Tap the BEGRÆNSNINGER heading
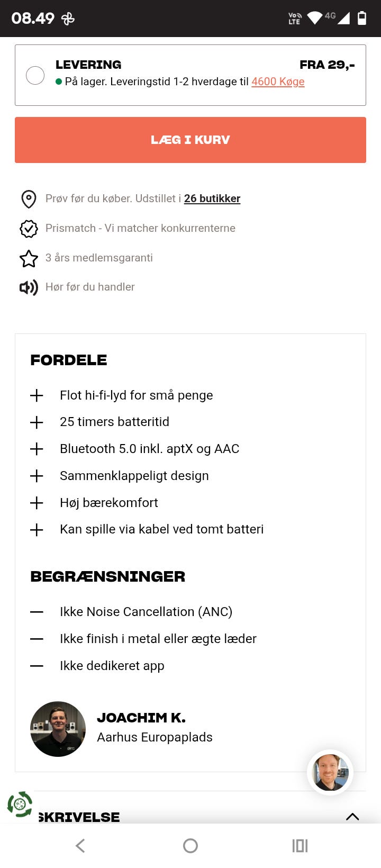Viewport: 381px width, 868px height. [x=107, y=577]
